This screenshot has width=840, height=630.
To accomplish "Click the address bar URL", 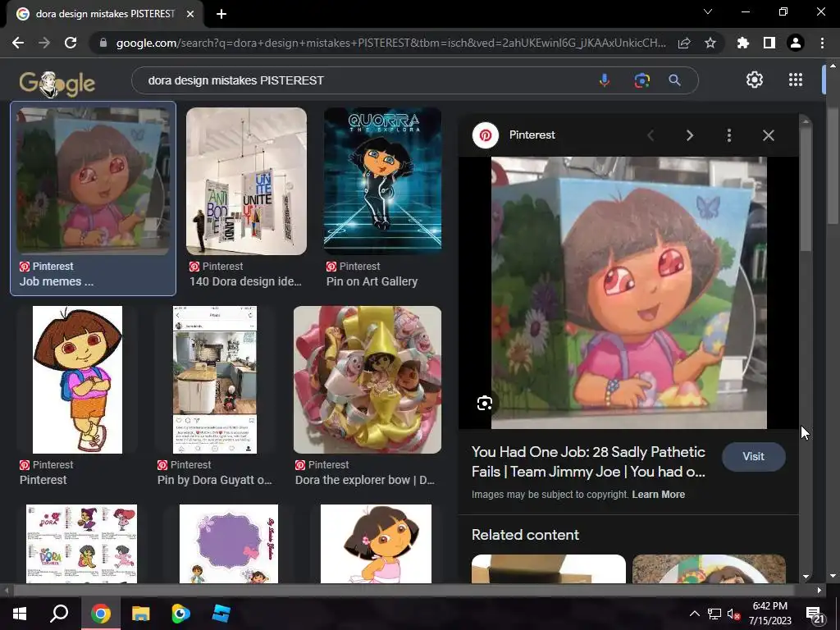I will click(391, 43).
